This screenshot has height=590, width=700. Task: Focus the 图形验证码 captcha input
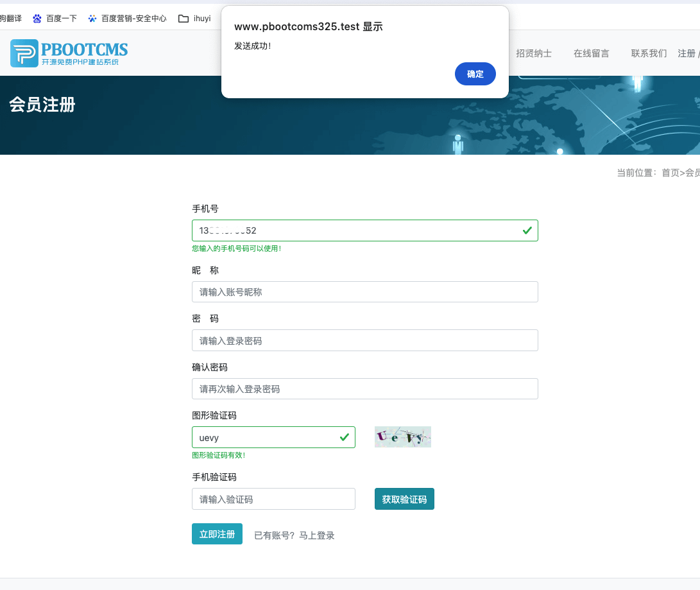click(273, 437)
